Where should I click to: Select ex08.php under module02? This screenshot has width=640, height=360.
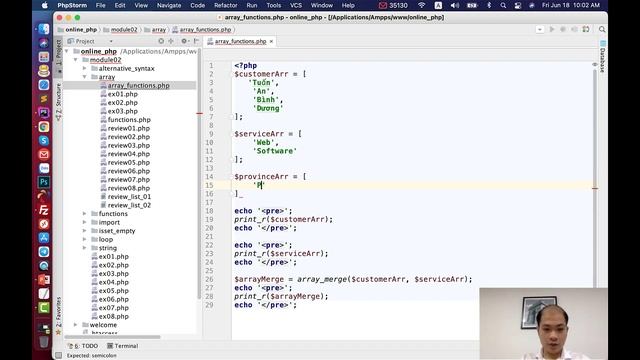tap(113, 317)
